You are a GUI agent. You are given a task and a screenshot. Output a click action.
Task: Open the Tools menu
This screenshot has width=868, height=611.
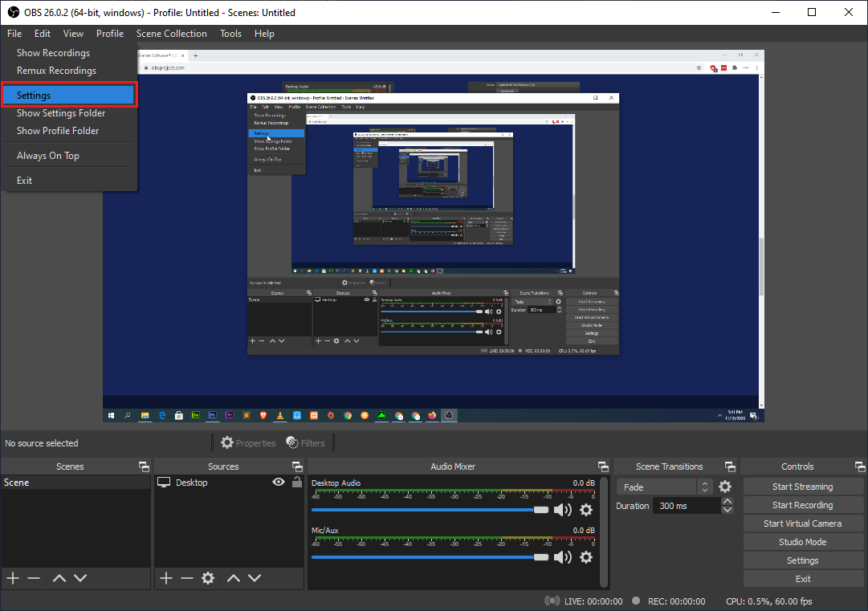point(230,33)
